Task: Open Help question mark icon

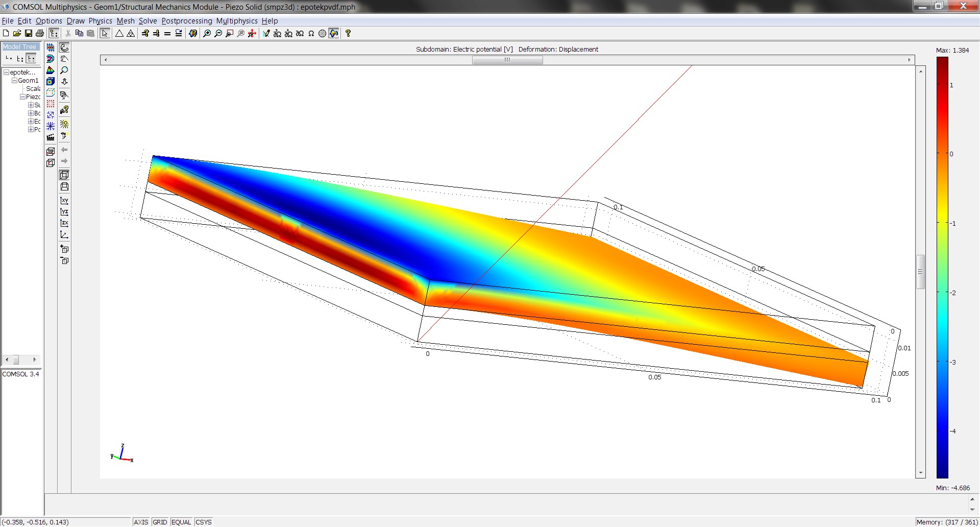Action: click(348, 33)
